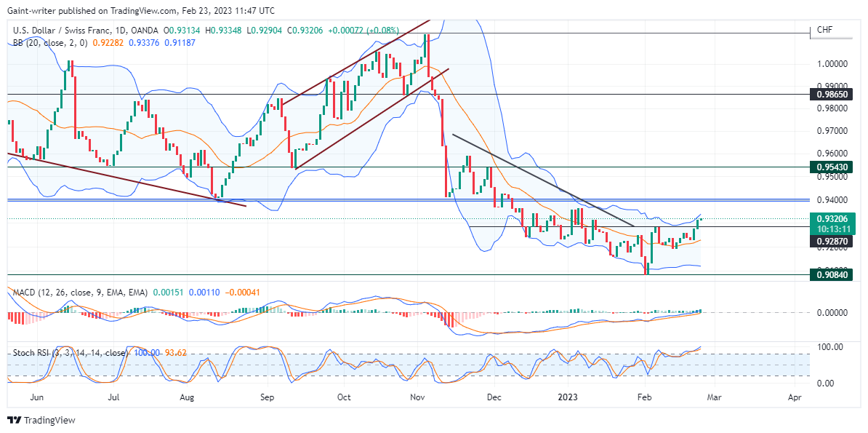
Task: Click the 2023 label on the time axis
Action: [x=568, y=397]
